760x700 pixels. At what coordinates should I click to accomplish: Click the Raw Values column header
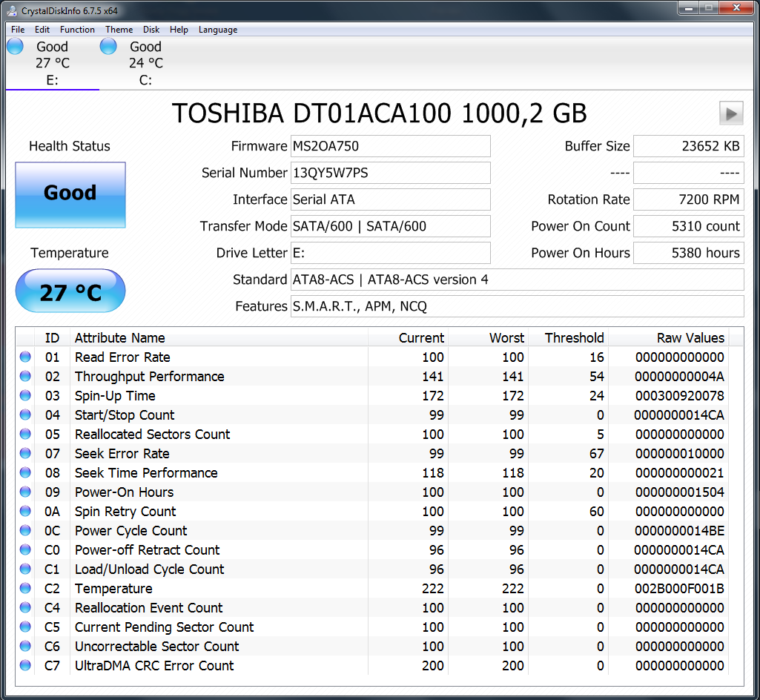click(x=668, y=337)
